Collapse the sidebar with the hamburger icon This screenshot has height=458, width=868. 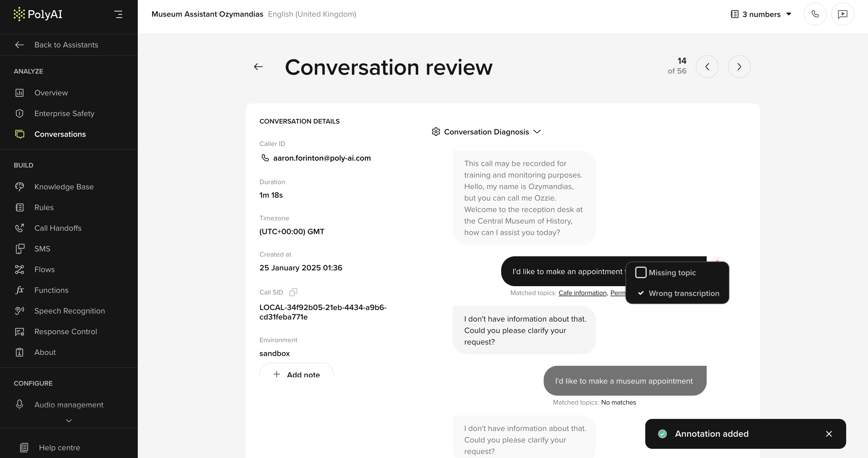coord(119,14)
